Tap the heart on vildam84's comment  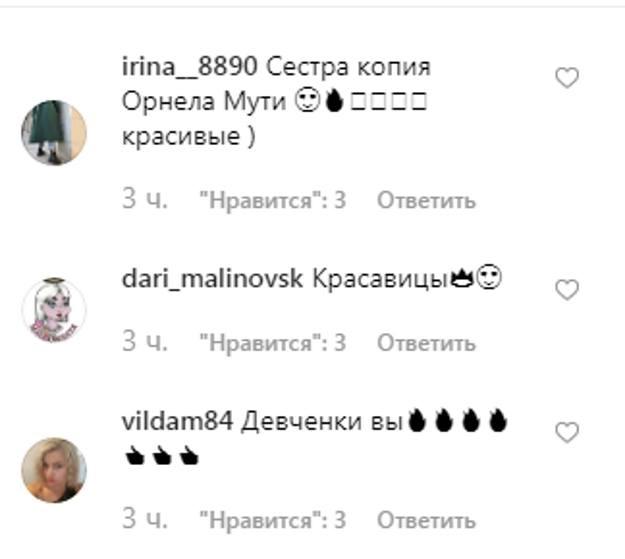coord(567,432)
